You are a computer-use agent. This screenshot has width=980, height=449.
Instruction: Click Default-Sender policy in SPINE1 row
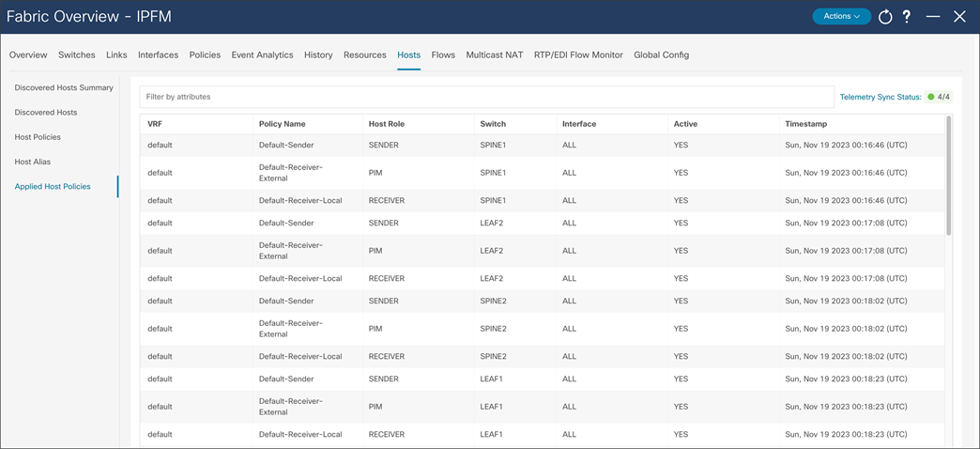[x=286, y=145]
